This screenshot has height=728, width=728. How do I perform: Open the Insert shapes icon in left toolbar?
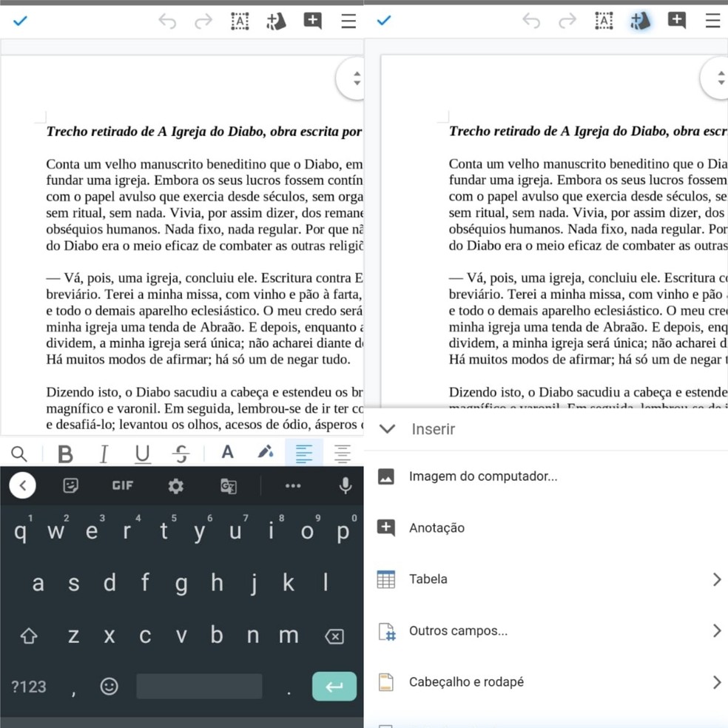(276, 21)
